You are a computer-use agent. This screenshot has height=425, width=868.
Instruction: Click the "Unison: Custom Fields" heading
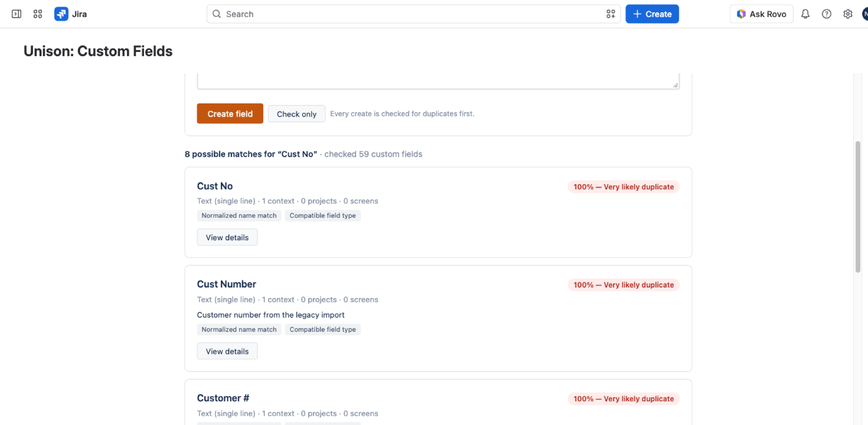tap(98, 51)
